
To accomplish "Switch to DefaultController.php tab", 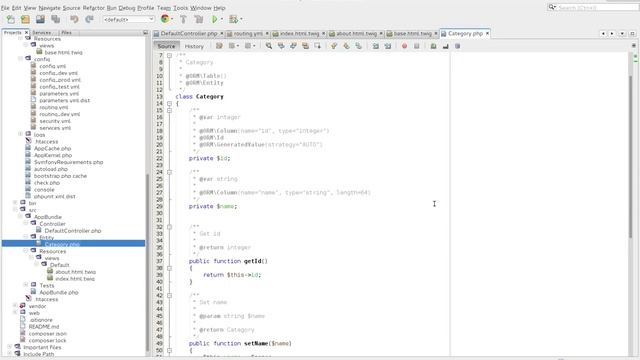I will pyautogui.click(x=188, y=33).
